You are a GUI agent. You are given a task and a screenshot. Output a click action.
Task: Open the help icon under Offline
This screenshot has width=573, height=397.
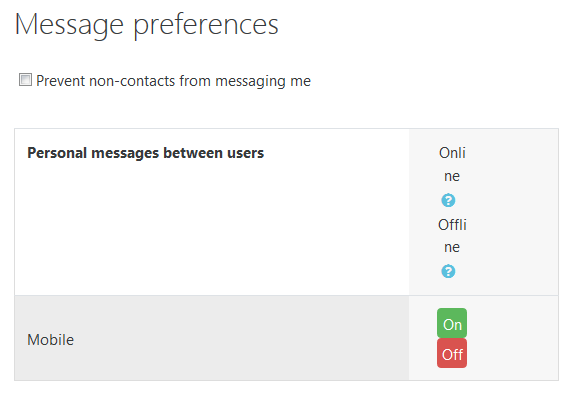[x=448, y=271]
